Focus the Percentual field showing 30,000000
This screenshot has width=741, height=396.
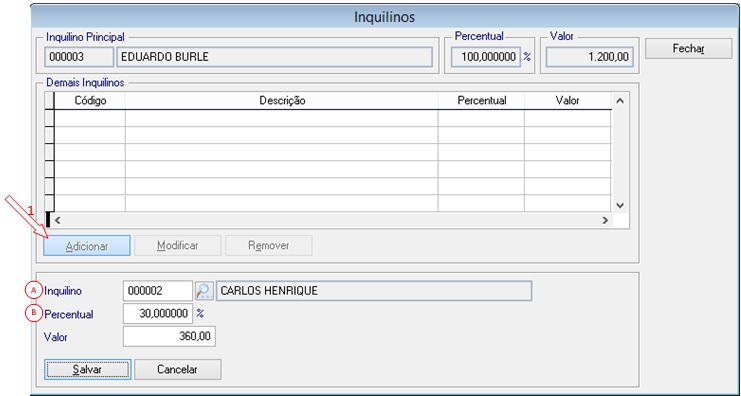click(158, 313)
